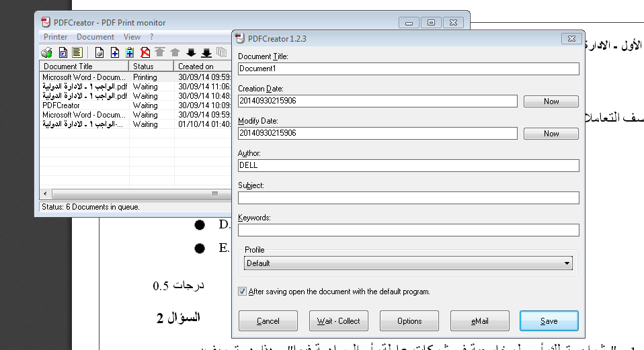The height and width of the screenshot is (350, 644).
Task: Open the Profile dropdown showing Default
Action: (408, 263)
